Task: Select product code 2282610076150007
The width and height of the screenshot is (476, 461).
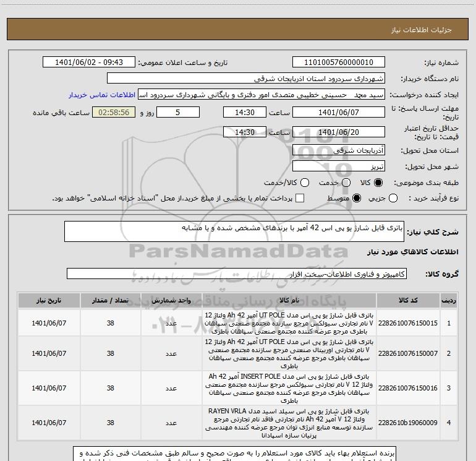Action: [408, 353]
